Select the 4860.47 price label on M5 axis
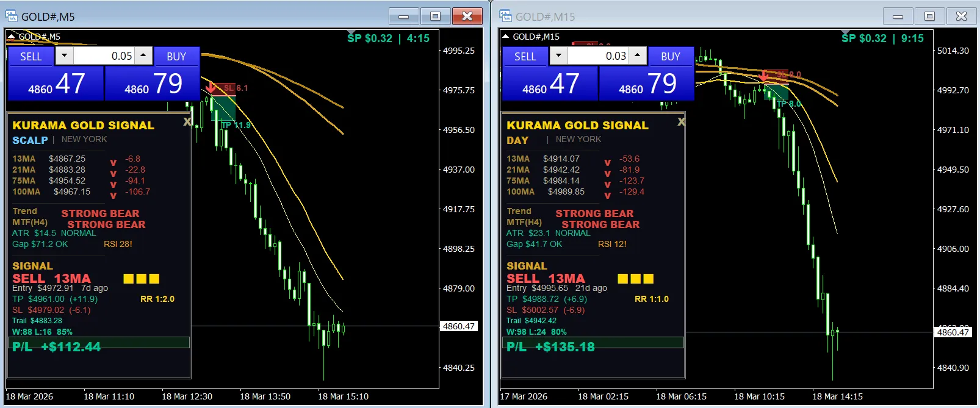The width and height of the screenshot is (980, 408). (x=458, y=326)
